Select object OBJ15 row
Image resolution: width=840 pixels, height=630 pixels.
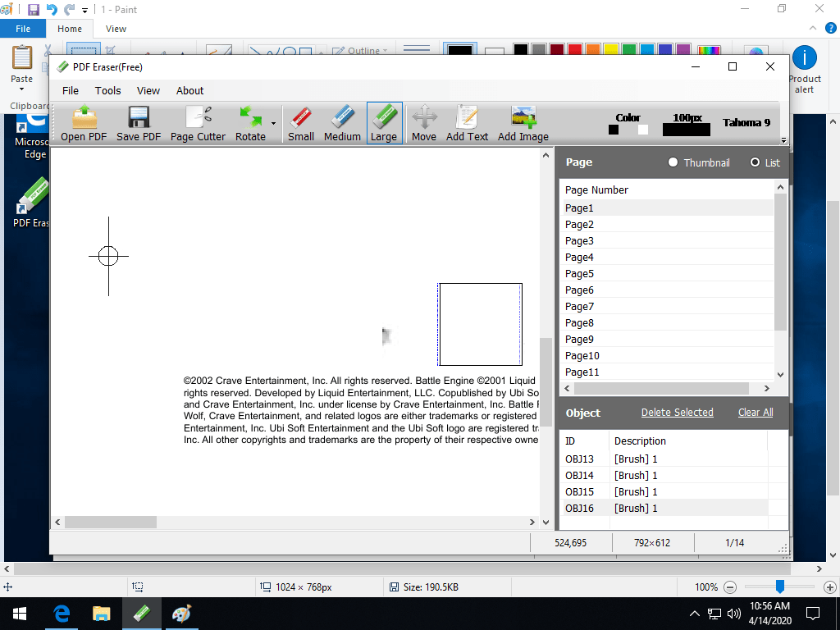tap(664, 492)
